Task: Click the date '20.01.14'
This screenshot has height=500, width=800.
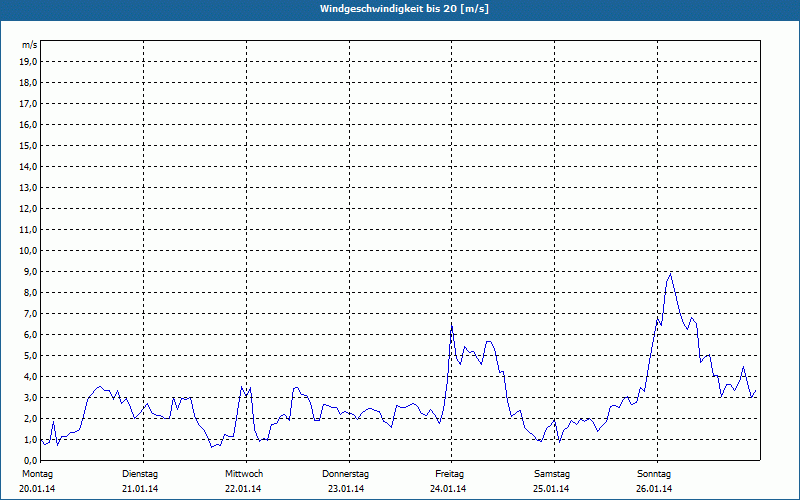Action: click(37, 489)
